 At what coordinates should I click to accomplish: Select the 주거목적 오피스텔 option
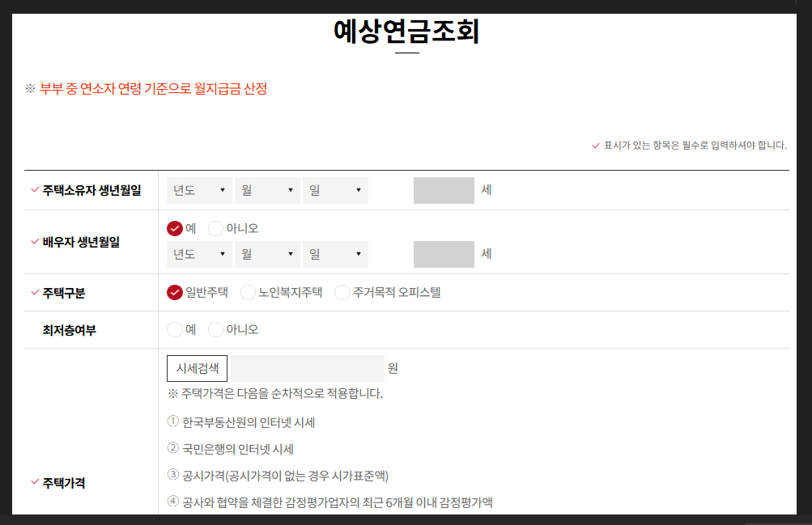tap(342, 293)
